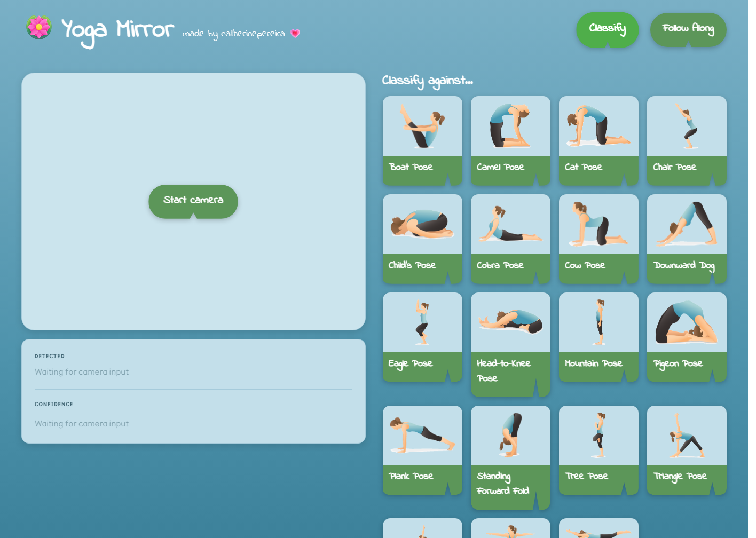Click the pink lotus flower logo

pos(39,27)
